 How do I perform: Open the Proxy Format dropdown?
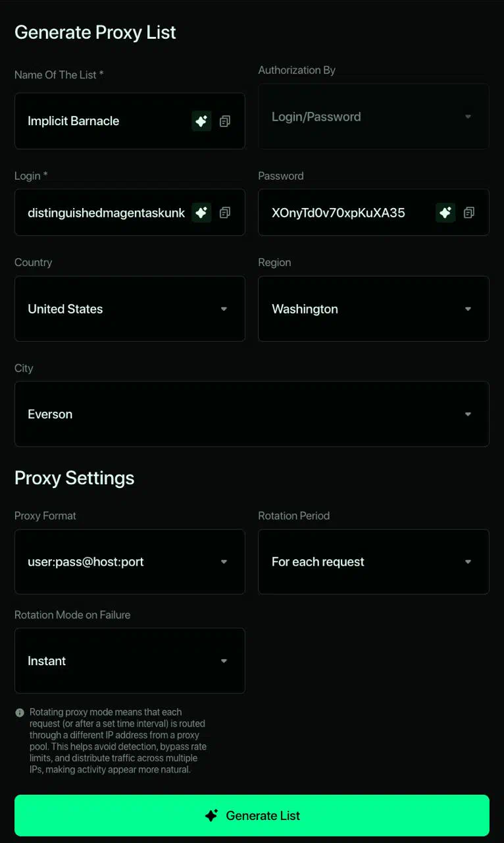coord(130,562)
